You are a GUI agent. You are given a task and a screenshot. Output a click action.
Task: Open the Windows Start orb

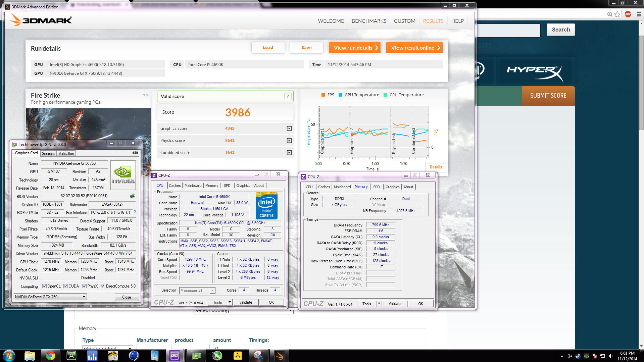click(9, 356)
